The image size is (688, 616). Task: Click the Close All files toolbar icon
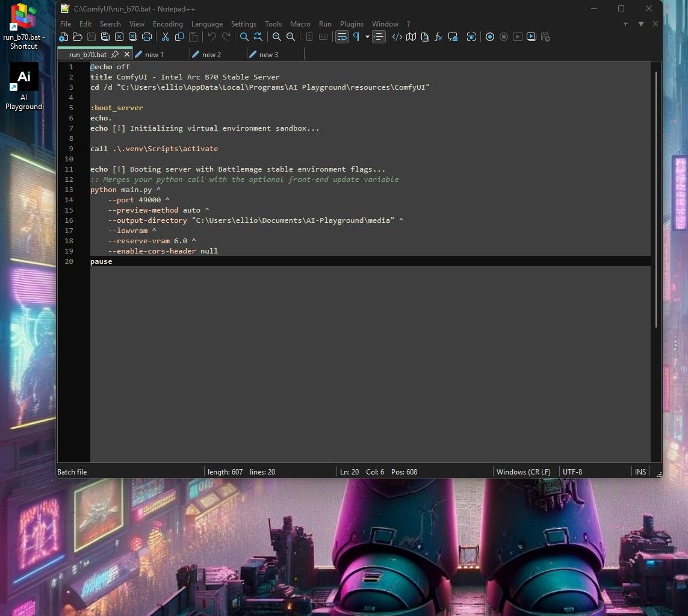click(x=133, y=37)
